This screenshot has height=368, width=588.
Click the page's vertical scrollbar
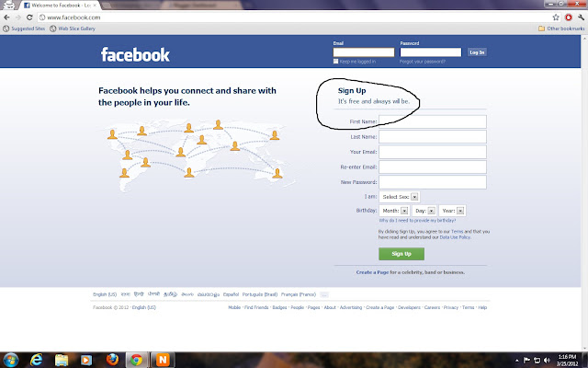pyautogui.click(x=584, y=193)
